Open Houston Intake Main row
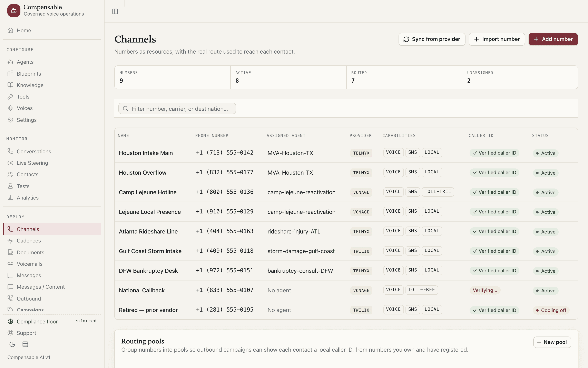Image resolution: width=588 pixels, height=368 pixels. (x=346, y=153)
